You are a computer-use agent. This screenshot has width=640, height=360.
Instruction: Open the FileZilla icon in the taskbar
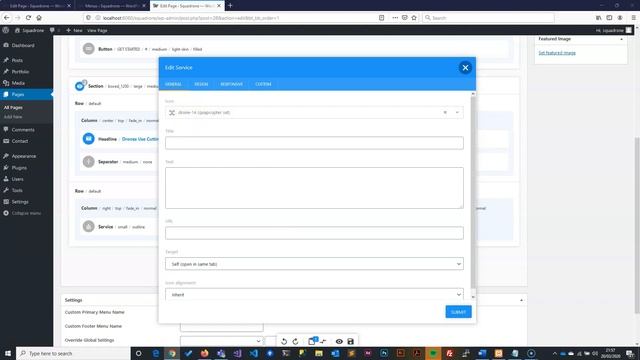tap(449, 353)
